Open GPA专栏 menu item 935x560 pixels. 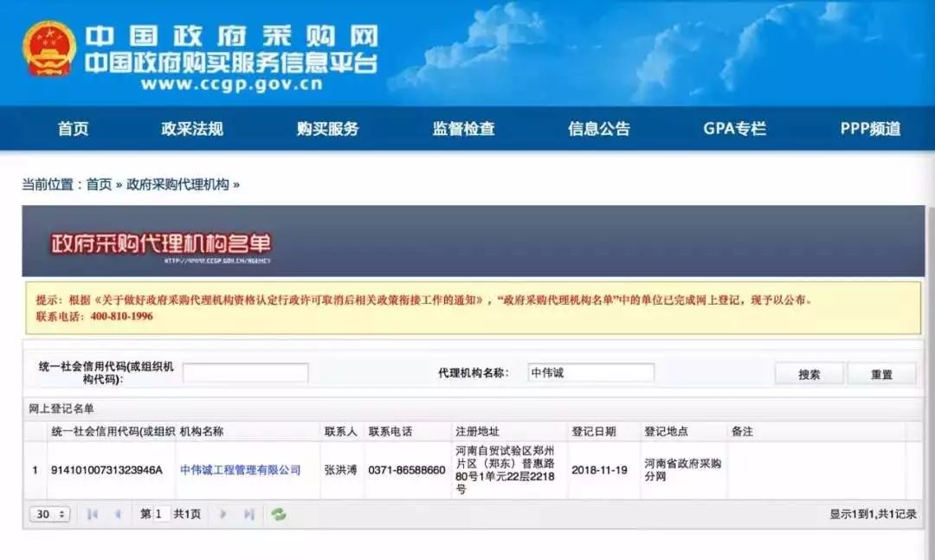coord(735,128)
